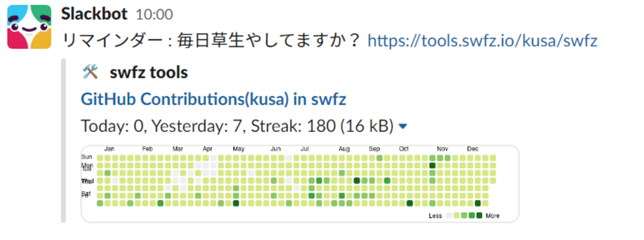Click the Dec month label on graph
Image resolution: width=644 pixels, height=240 pixels.
pos(472,149)
